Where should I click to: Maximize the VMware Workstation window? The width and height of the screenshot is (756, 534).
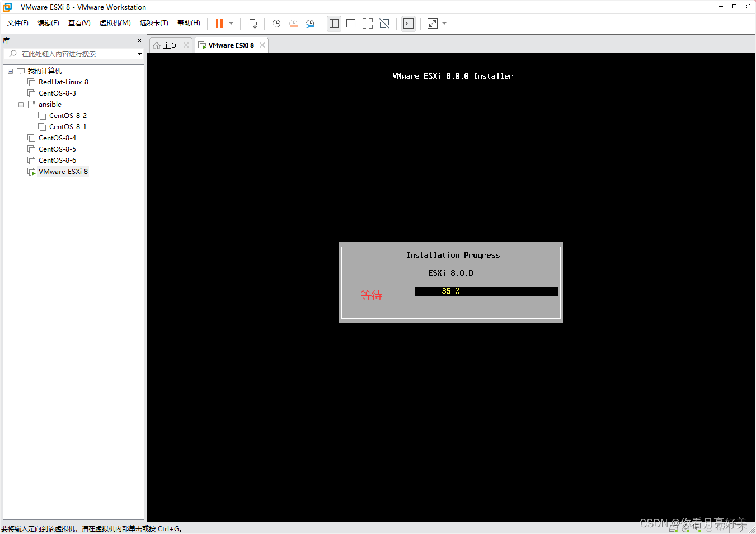pyautogui.click(x=734, y=7)
